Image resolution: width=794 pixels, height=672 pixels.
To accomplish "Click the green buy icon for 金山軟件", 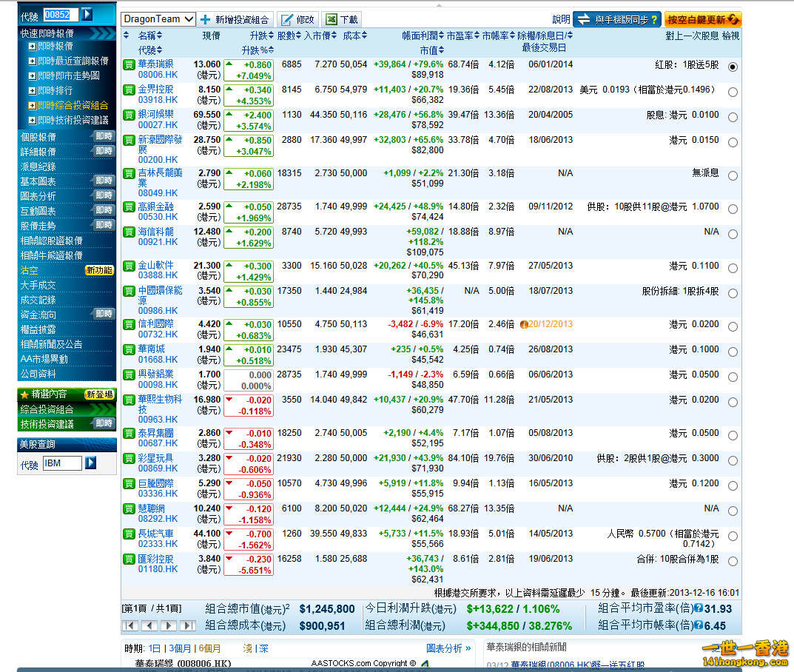I will click(x=129, y=266).
